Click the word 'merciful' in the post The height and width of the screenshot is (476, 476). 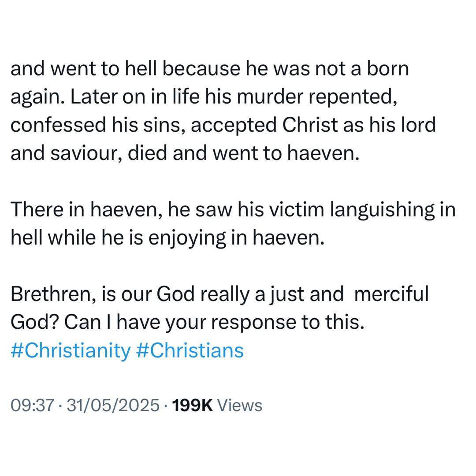(392, 294)
